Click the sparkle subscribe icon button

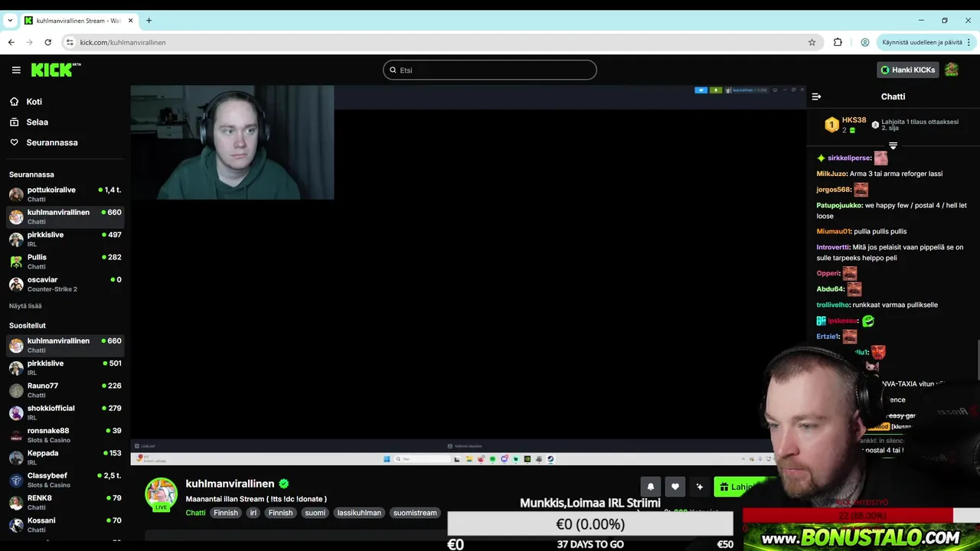coord(699,487)
